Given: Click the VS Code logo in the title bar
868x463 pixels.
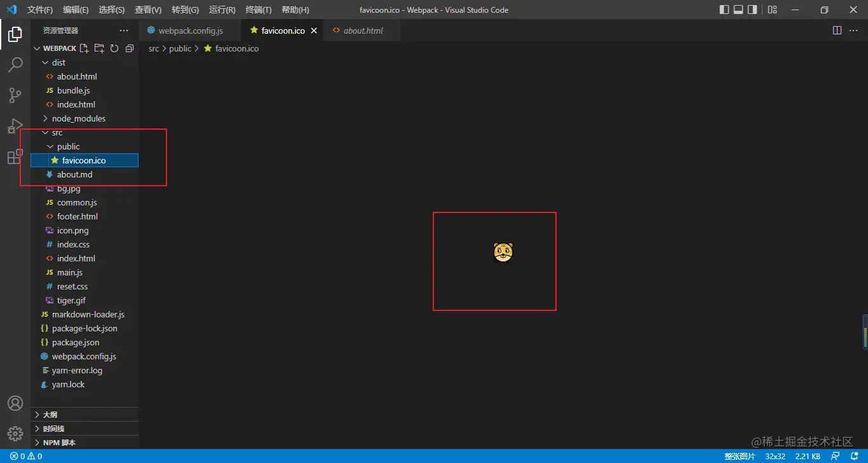Looking at the screenshot, I should [11, 10].
